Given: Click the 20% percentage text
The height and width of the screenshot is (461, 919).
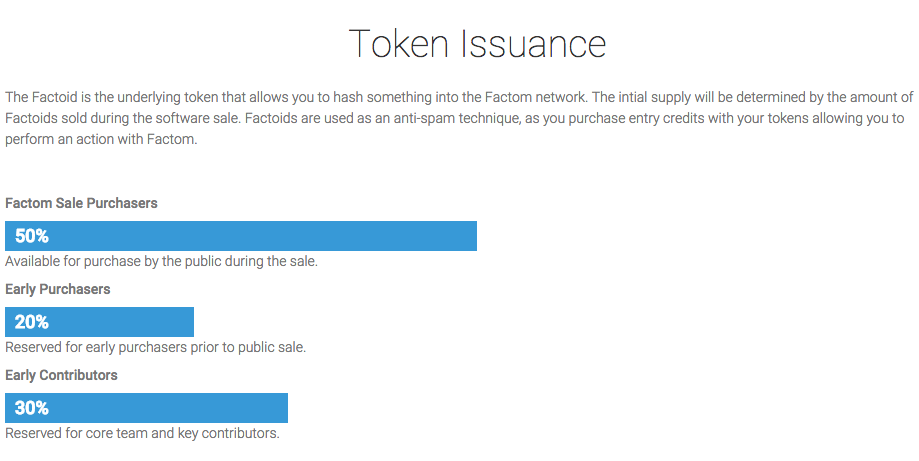Looking at the screenshot, I should click(x=32, y=322).
